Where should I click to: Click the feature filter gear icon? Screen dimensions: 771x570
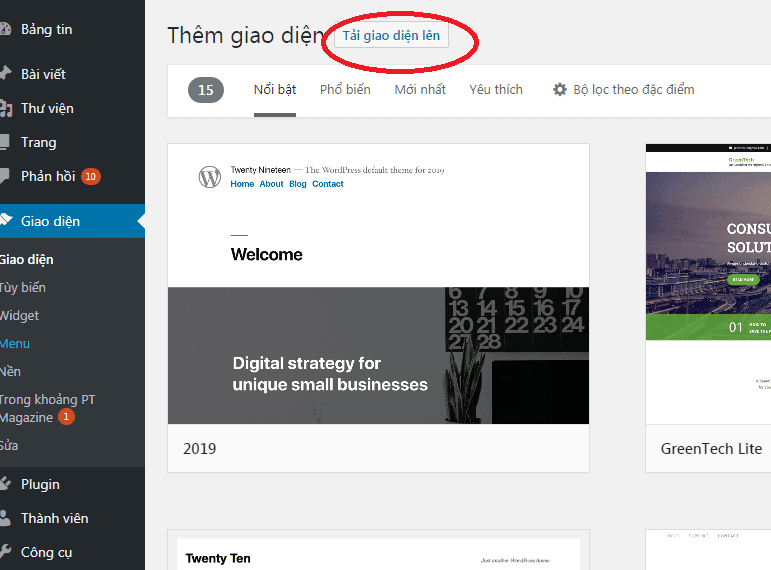point(560,90)
